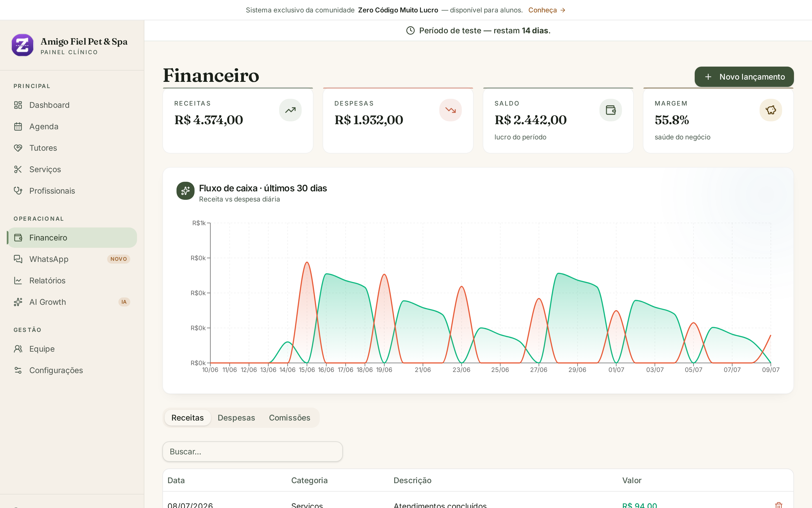Image resolution: width=812 pixels, height=508 pixels.
Task: Open AI Growth in the sidebar
Action: [x=72, y=302]
